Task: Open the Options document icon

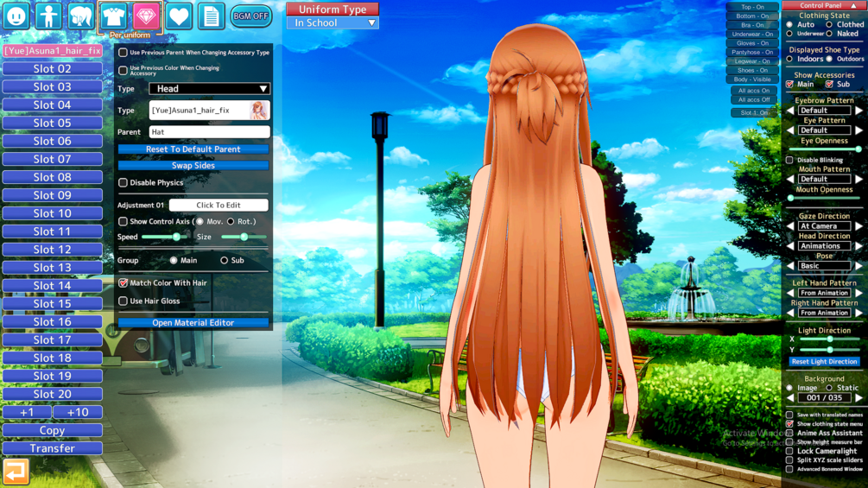Action: pyautogui.click(x=211, y=16)
